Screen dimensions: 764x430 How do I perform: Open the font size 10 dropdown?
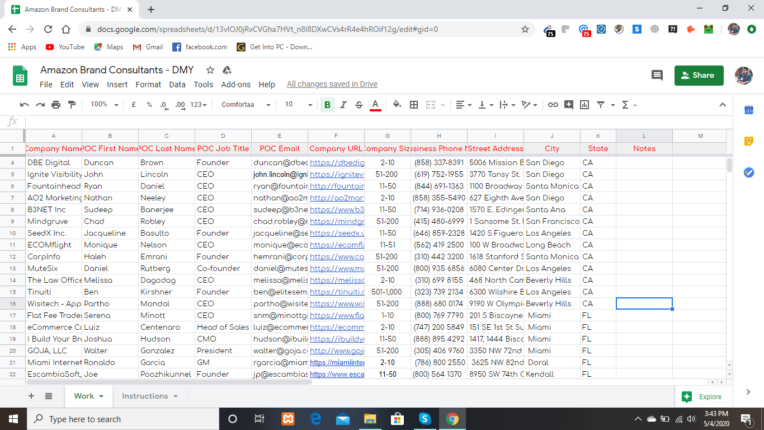click(298, 105)
